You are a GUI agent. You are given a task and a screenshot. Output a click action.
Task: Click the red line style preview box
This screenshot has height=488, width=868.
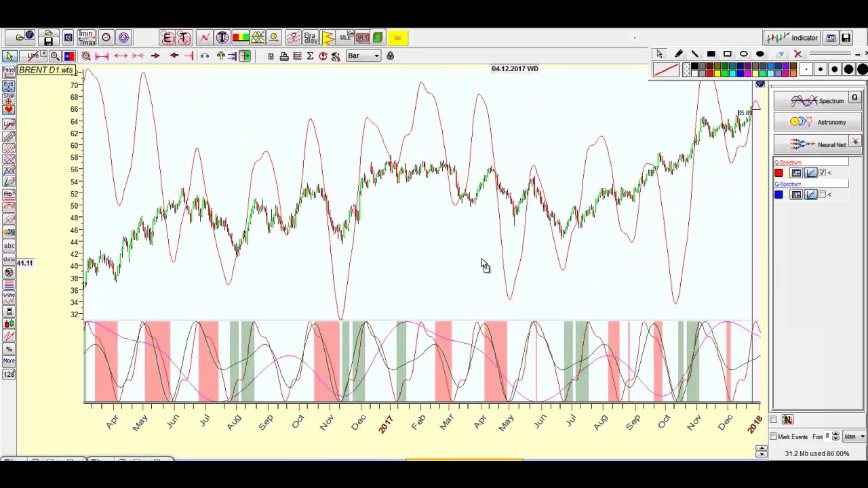pyautogui.click(x=666, y=69)
